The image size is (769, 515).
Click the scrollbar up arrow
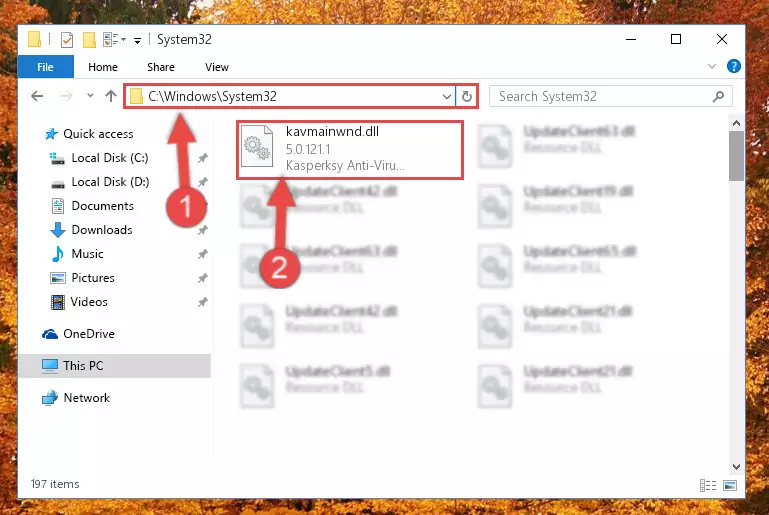[736, 123]
